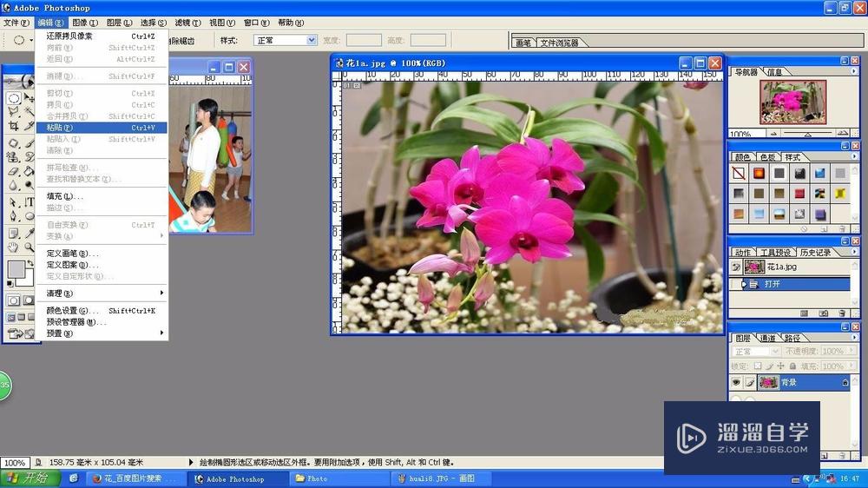868x488 pixels.
Task: Open the History panel flyout menu arrow
Action: (x=854, y=252)
